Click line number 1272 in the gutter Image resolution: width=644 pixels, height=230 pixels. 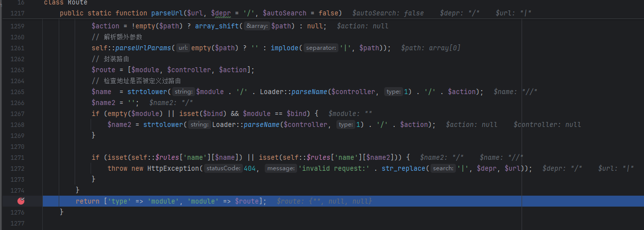(x=17, y=168)
